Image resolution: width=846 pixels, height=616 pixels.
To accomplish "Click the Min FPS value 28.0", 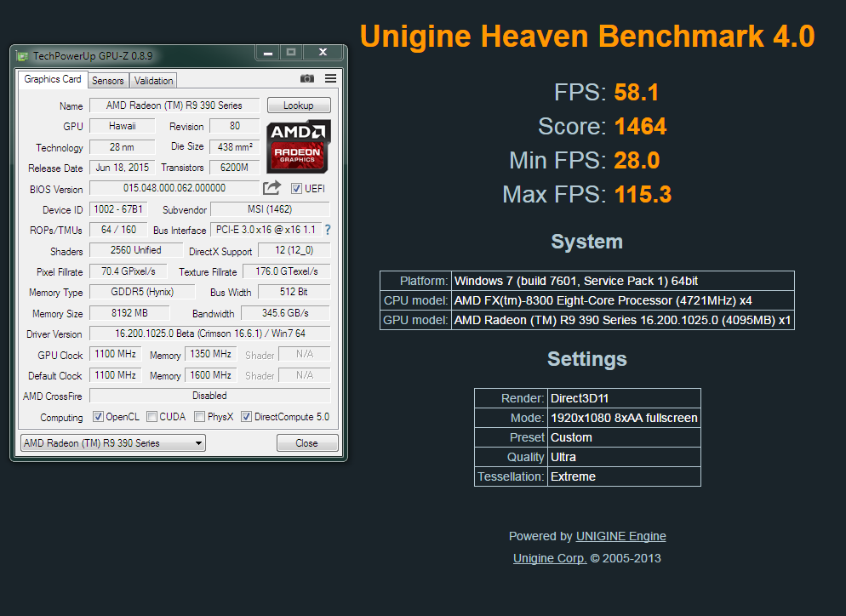I will (637, 160).
